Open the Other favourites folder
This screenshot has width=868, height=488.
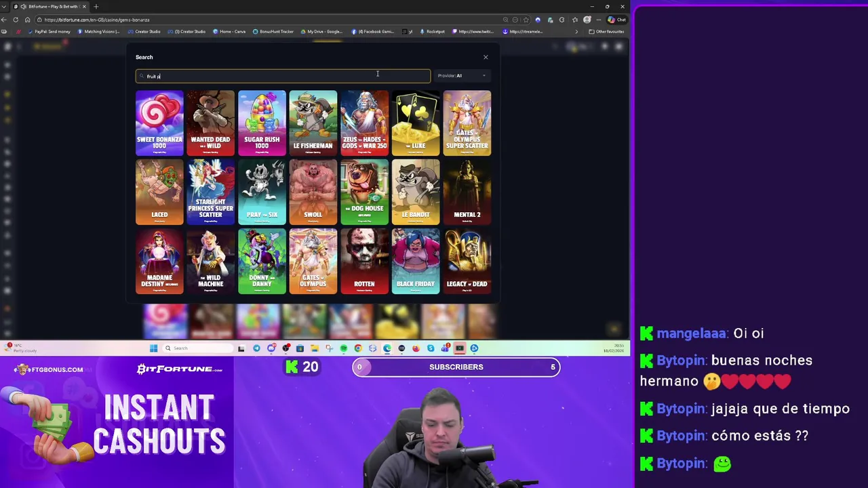pyautogui.click(x=606, y=31)
